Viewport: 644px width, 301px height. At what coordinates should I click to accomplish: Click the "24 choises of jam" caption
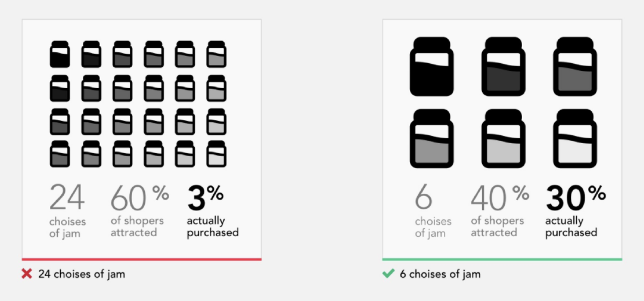pyautogui.click(x=82, y=274)
